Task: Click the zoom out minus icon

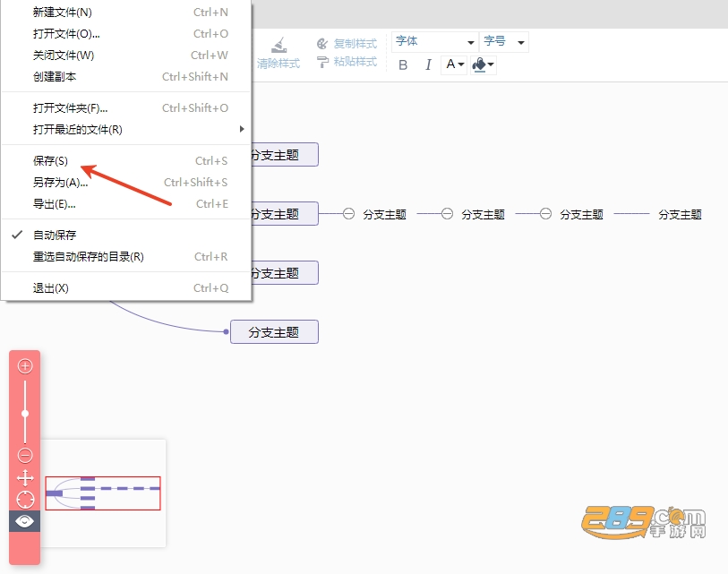Action: (x=25, y=455)
